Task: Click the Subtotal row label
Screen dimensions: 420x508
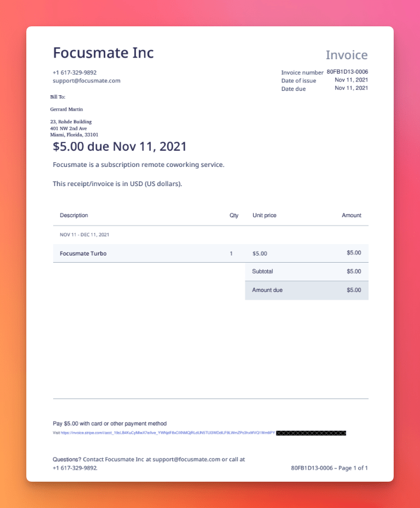Action: tap(263, 272)
